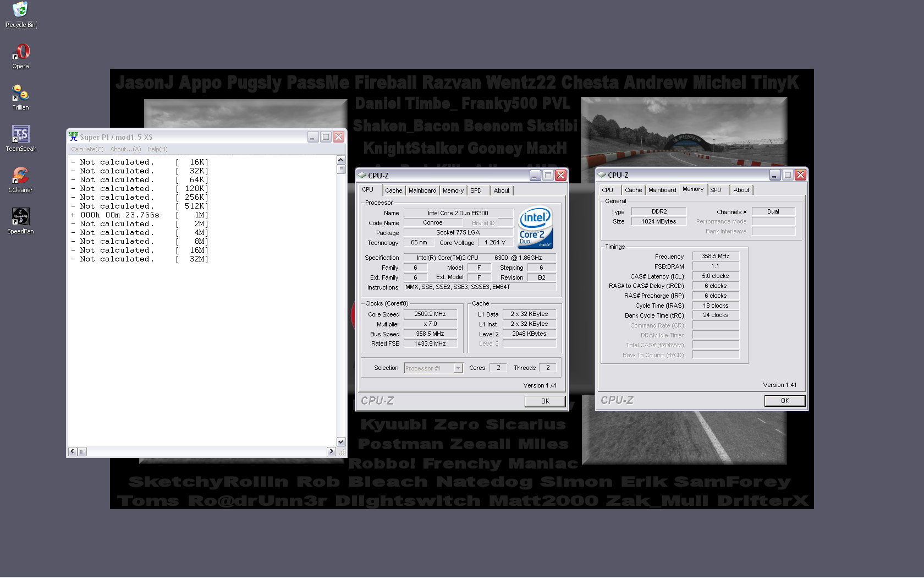Click the Super PI vertical scrollbar thumb

point(341,169)
